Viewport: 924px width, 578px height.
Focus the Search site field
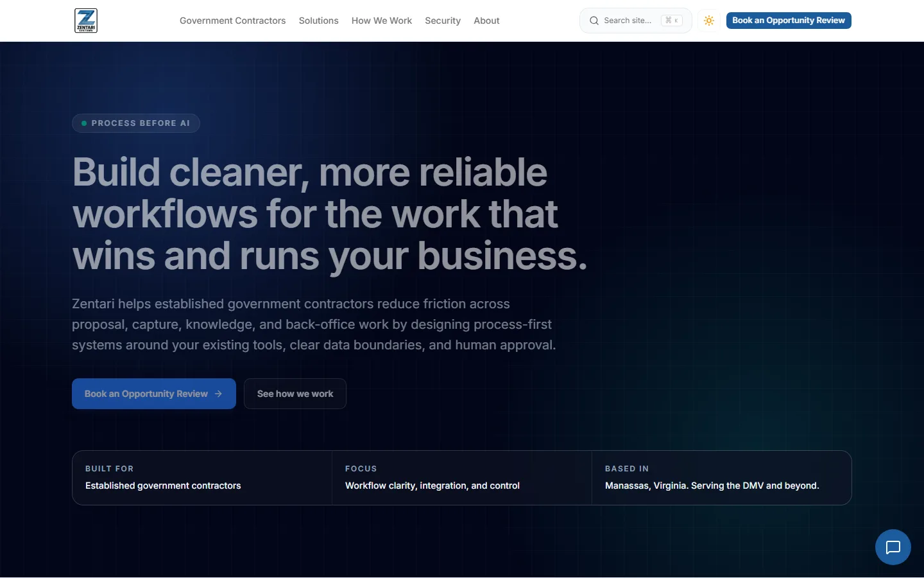coord(635,21)
